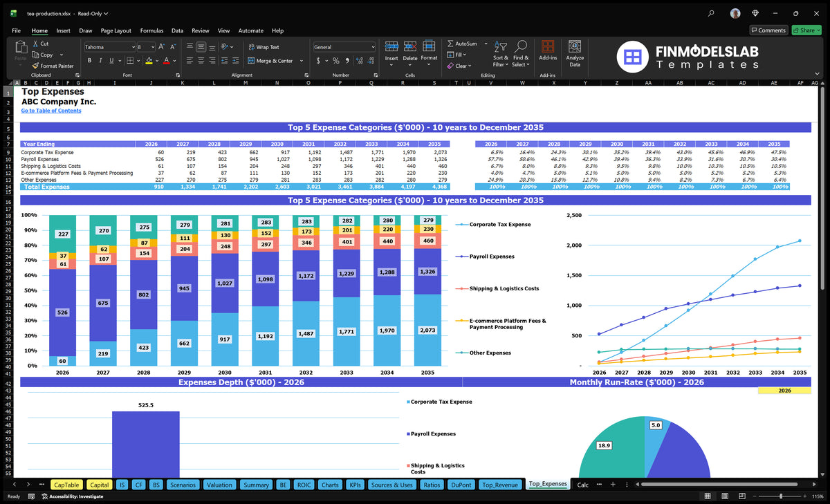Apply the Comma Style format

click(x=347, y=61)
